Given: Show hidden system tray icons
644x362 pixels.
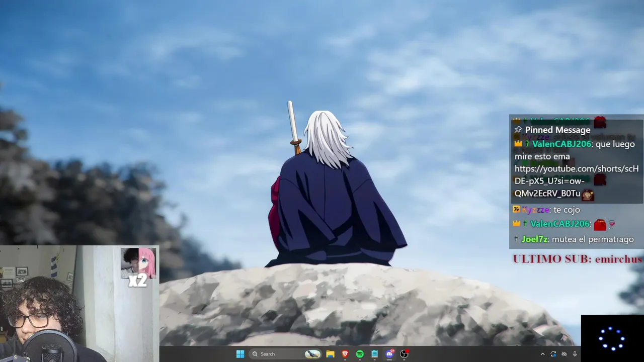Looking at the screenshot, I should pyautogui.click(x=542, y=354).
